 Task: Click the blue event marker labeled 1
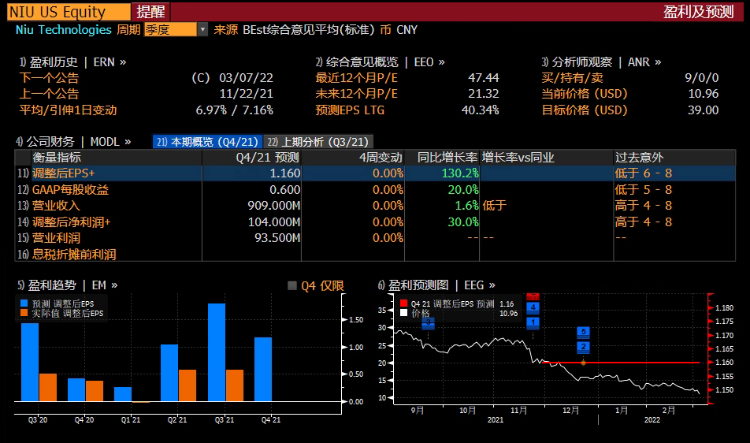tap(533, 322)
